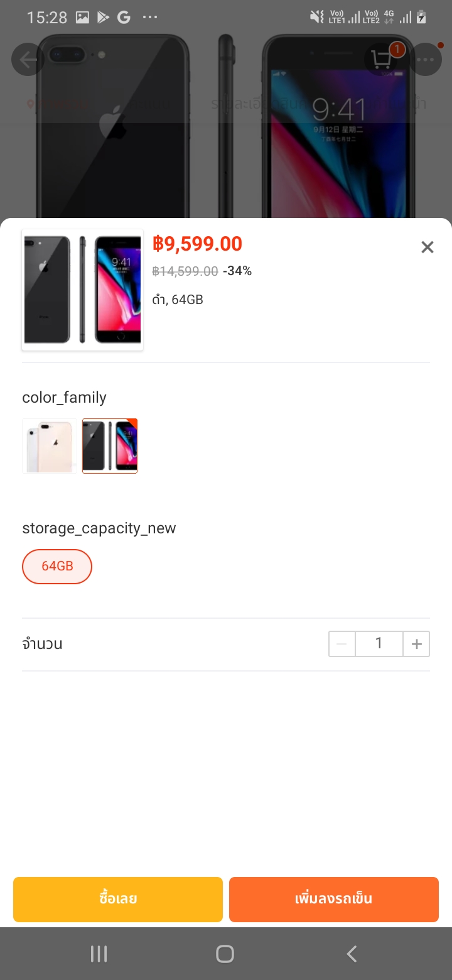Close the variant selection sheet

coord(428,247)
